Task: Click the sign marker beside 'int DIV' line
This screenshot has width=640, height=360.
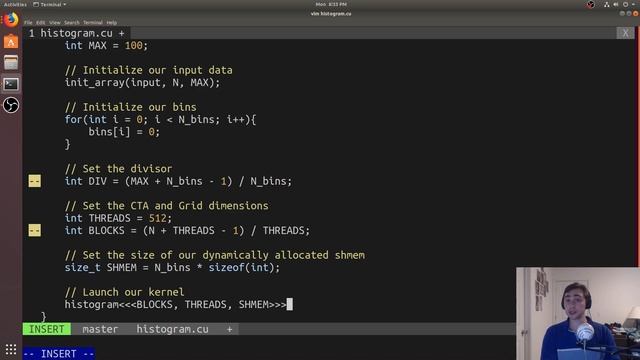Action: click(x=35, y=181)
